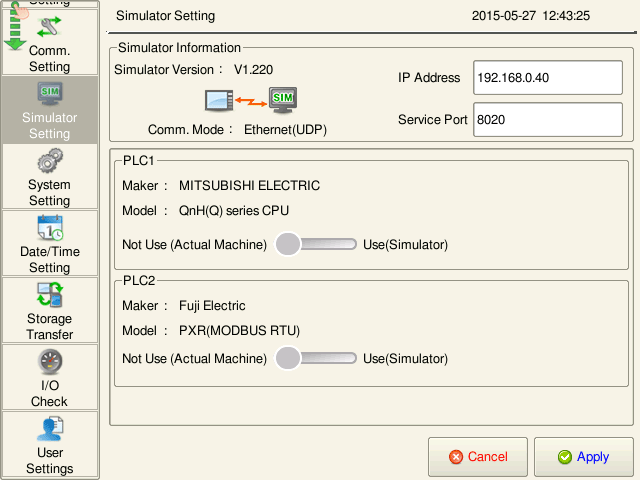
Task: Open System Setting gears icon
Action: point(49,176)
